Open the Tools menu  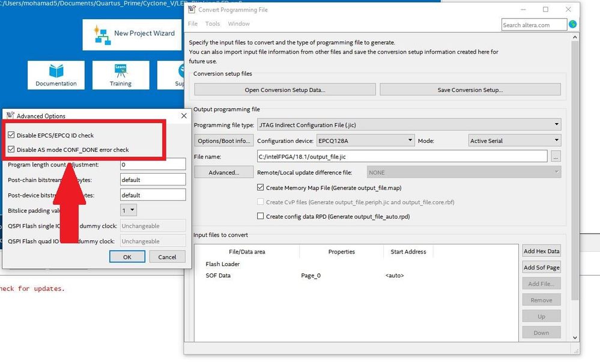click(x=213, y=24)
